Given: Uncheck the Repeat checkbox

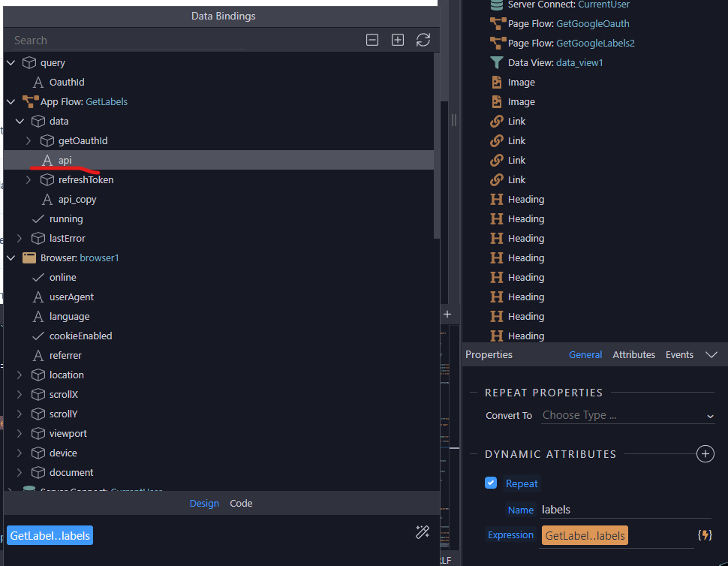Looking at the screenshot, I should (491, 483).
